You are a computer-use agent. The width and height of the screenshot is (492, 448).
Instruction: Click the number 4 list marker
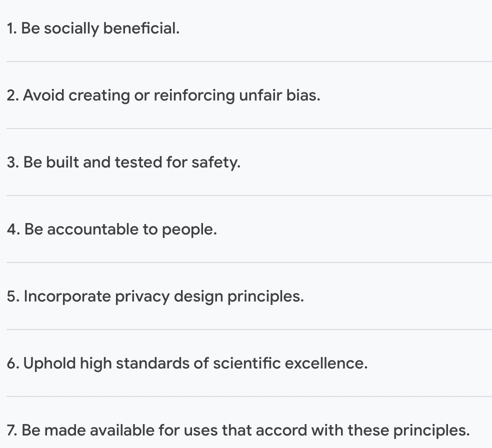pyautogui.click(x=13, y=229)
